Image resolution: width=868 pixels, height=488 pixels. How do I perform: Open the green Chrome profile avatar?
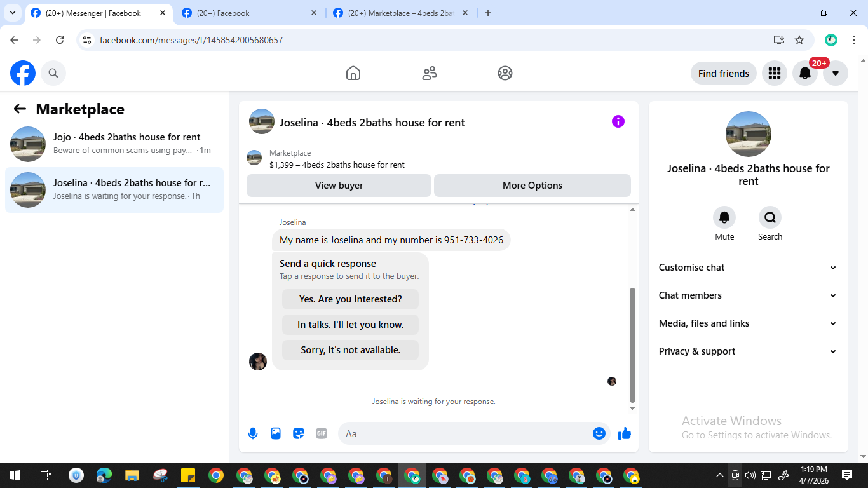[831, 40]
